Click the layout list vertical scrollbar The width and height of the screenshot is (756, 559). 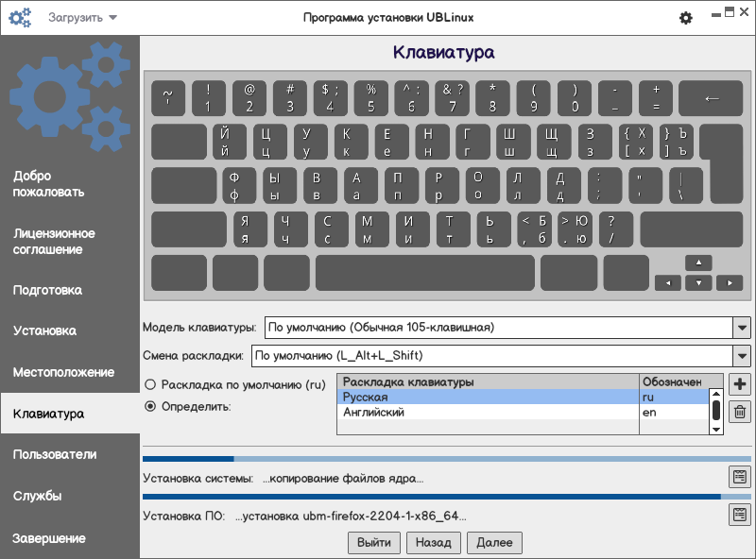click(716, 410)
